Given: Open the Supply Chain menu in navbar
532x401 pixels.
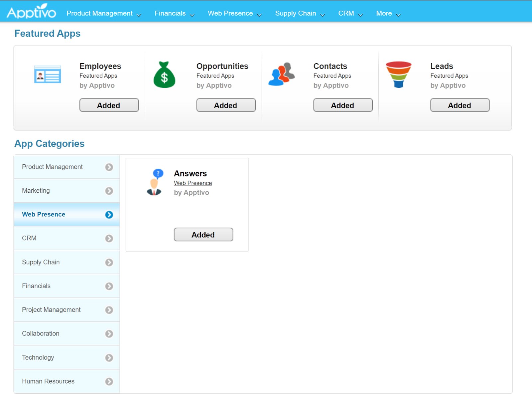Looking at the screenshot, I should (300, 14).
